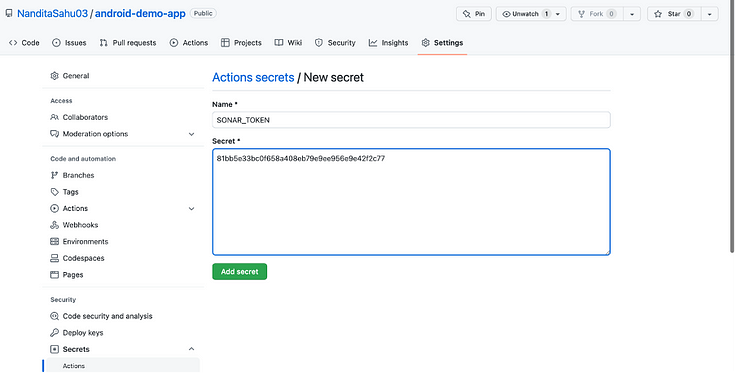The width and height of the screenshot is (736, 373).
Task: Open the Security tab
Action: (335, 43)
